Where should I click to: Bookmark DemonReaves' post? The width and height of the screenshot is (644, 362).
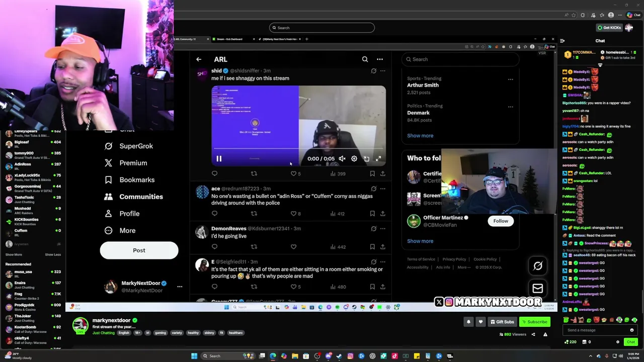pyautogui.click(x=372, y=247)
